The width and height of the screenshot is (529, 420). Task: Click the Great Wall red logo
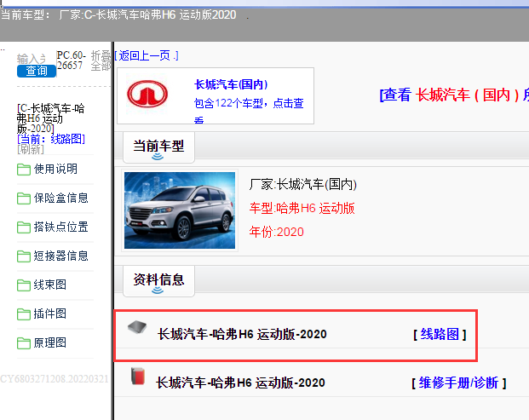[147, 94]
